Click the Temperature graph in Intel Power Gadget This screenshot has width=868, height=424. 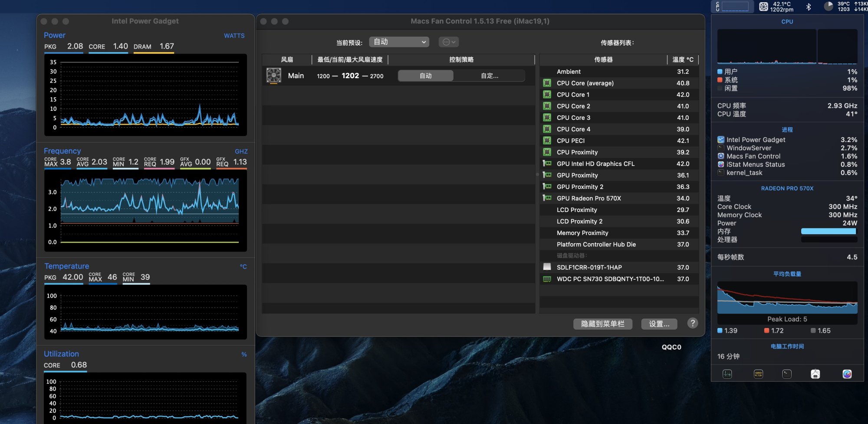pyautogui.click(x=145, y=312)
